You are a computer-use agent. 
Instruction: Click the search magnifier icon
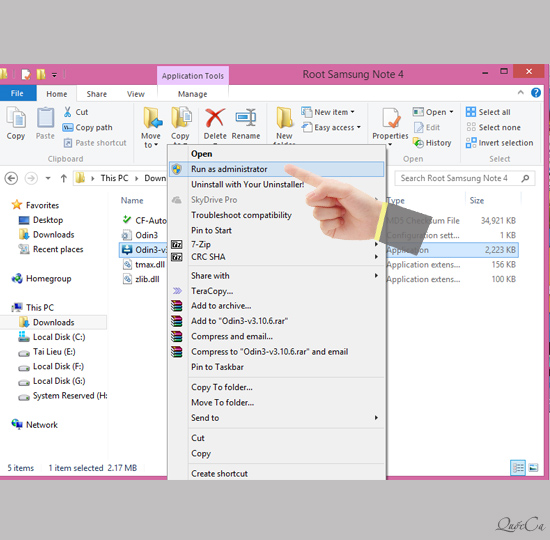tap(525, 178)
